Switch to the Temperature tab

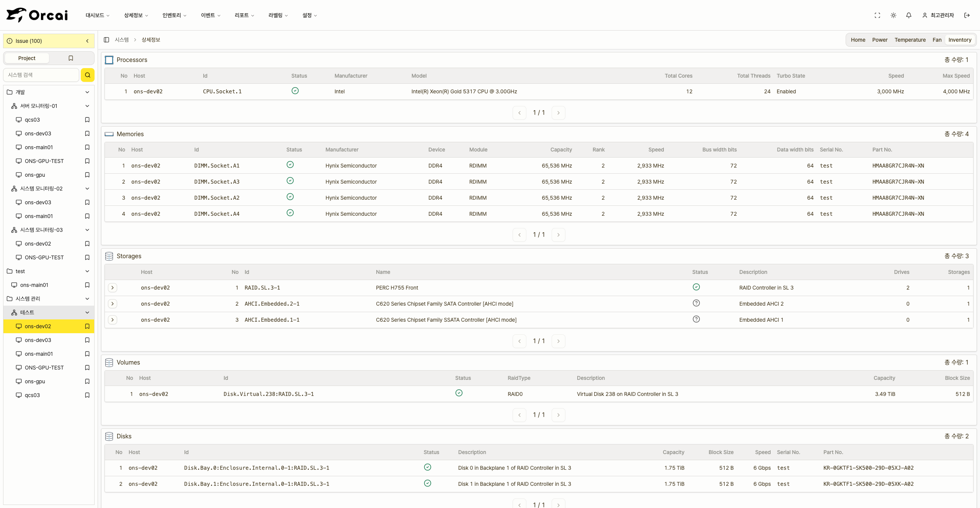pyautogui.click(x=910, y=40)
